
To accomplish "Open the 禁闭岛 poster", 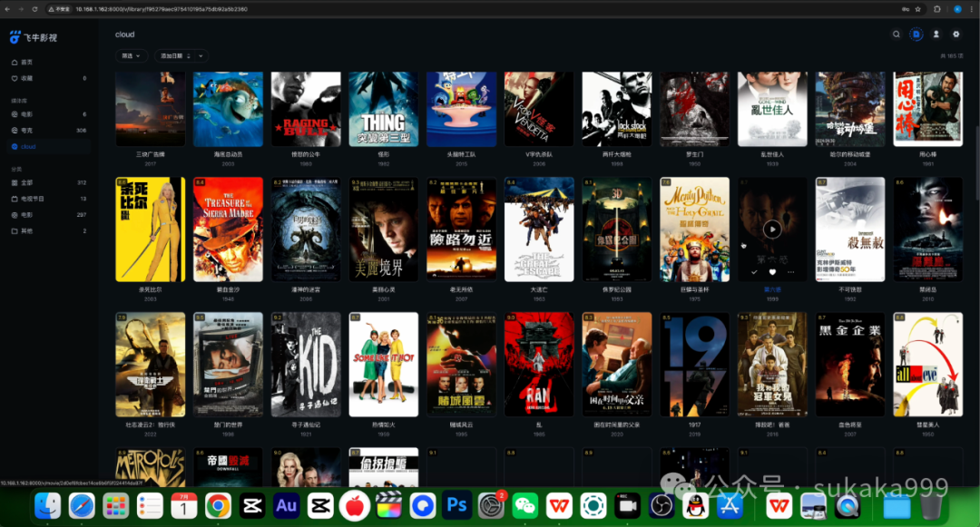I will pos(928,229).
